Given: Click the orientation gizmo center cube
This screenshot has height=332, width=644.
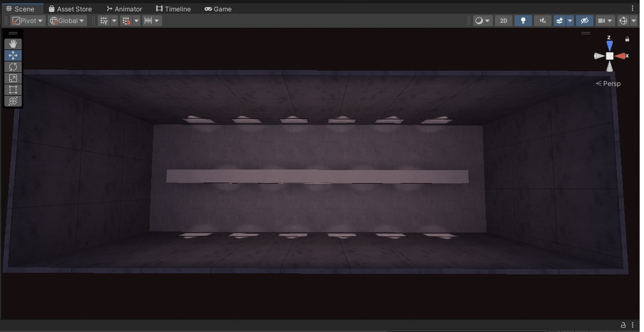Looking at the screenshot, I should tap(610, 56).
